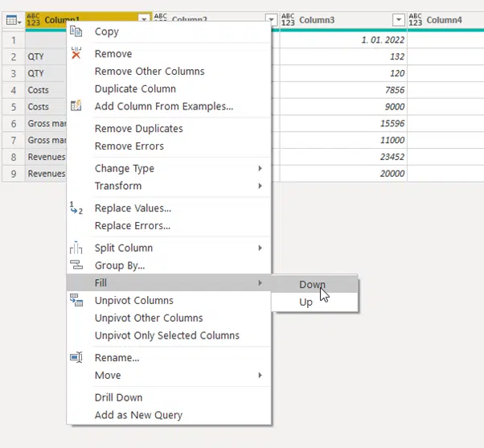Select the Column4 header
Screen dimensions: 484x448
coord(445,20)
